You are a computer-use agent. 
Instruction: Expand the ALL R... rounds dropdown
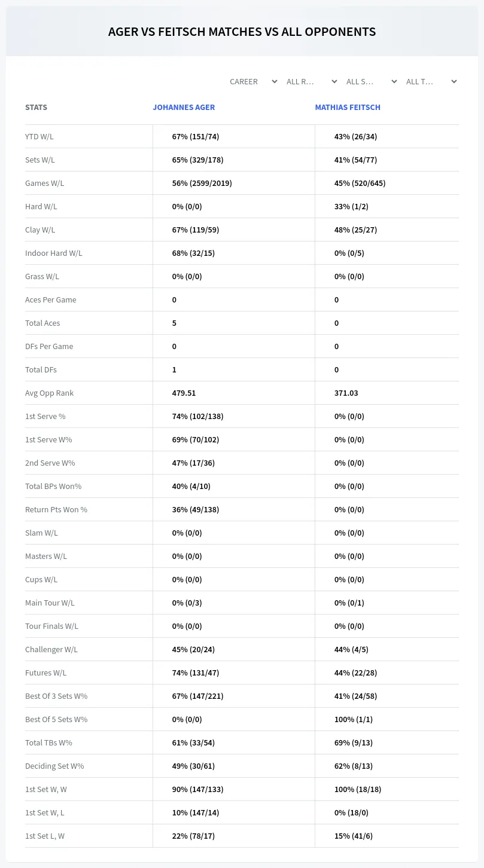tap(311, 81)
